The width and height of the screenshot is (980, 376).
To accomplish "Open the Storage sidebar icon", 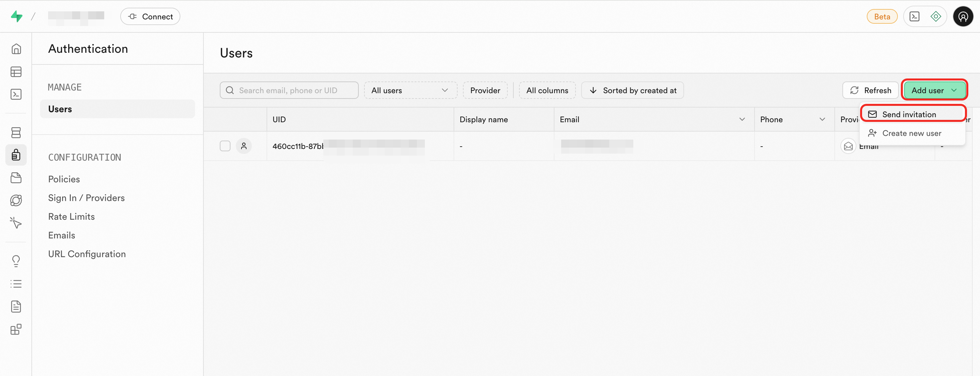I will (x=16, y=178).
